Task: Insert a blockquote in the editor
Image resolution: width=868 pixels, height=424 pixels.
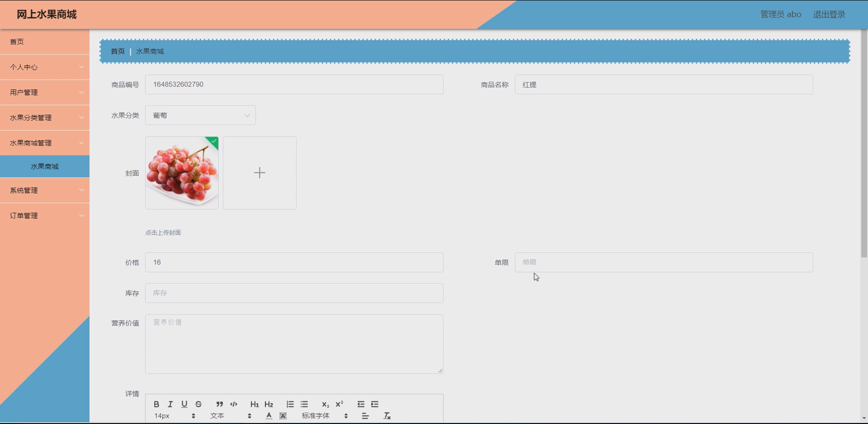Action: [219, 404]
